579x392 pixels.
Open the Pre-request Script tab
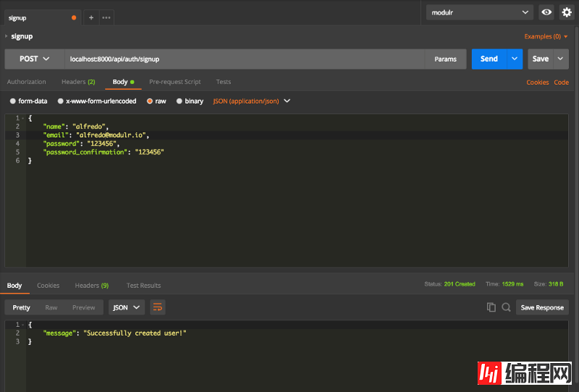pyautogui.click(x=175, y=82)
